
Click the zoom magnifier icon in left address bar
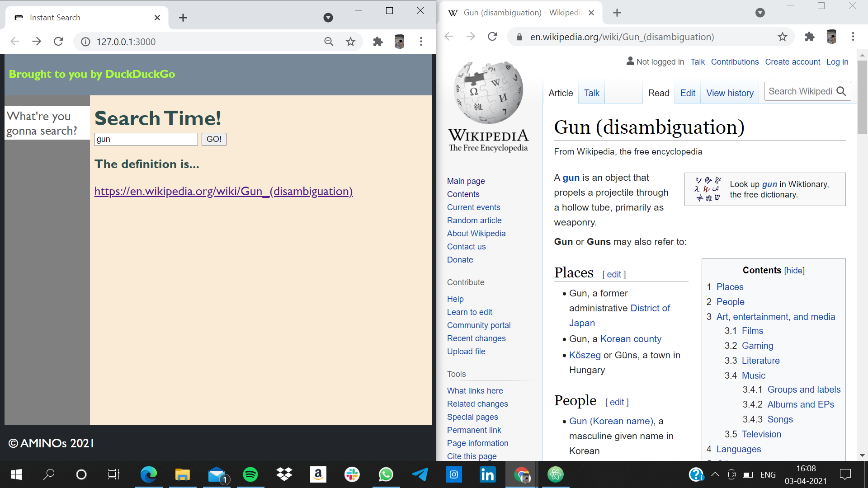(x=329, y=42)
